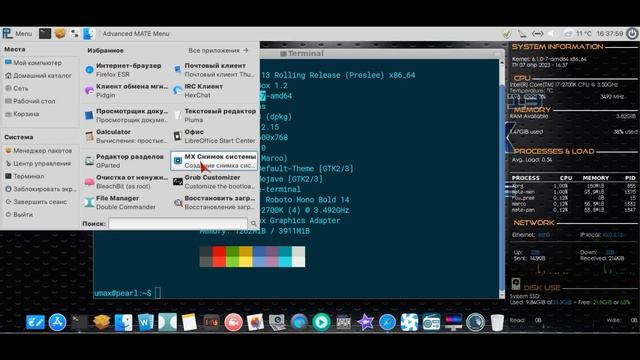Open Офис LibreOffice Start Center
The height and width of the screenshot is (360, 640).
pyautogui.click(x=214, y=136)
